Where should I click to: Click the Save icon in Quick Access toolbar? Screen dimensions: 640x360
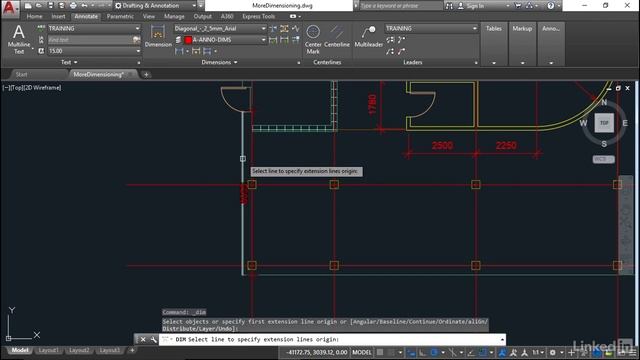(50, 6)
